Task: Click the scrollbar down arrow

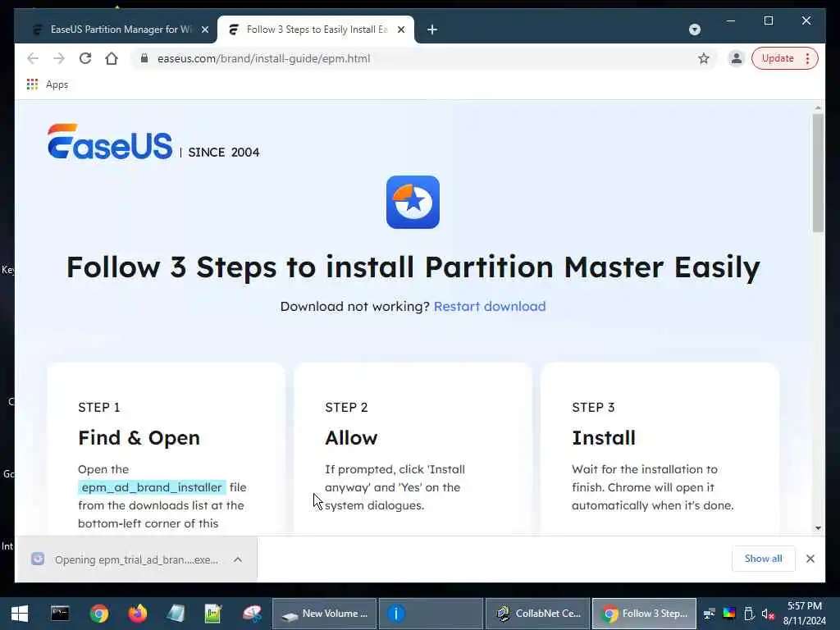Action: (818, 527)
